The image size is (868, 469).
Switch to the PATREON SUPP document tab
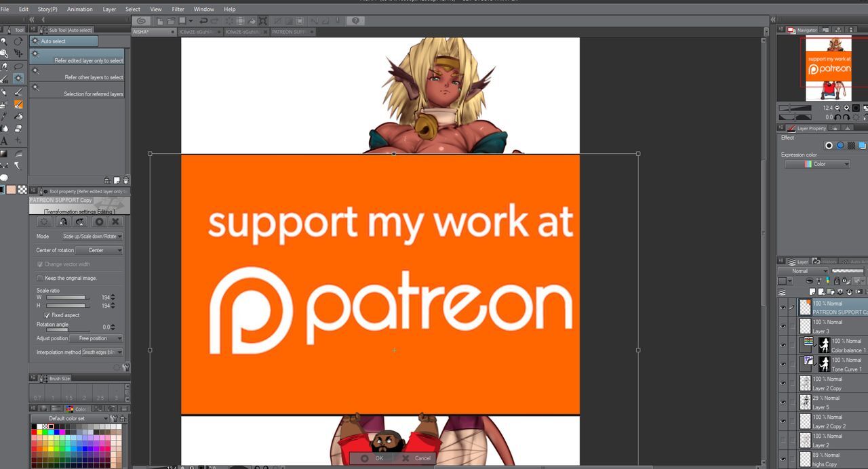pos(288,32)
